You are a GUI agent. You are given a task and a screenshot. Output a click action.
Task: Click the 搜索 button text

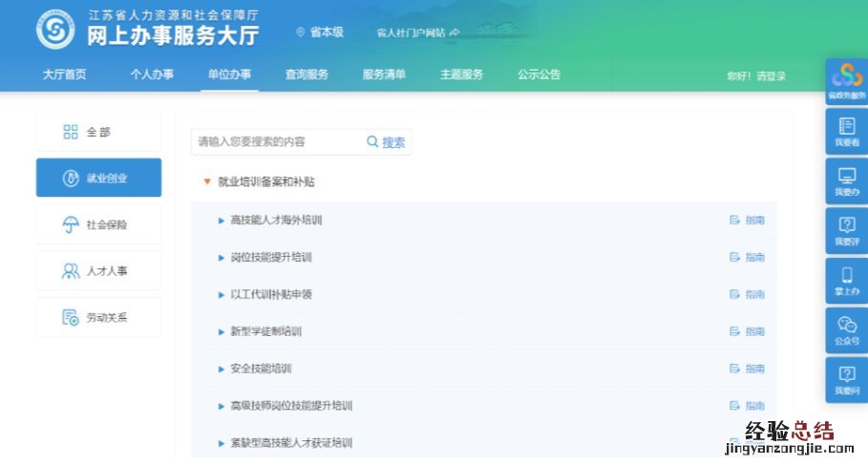393,142
